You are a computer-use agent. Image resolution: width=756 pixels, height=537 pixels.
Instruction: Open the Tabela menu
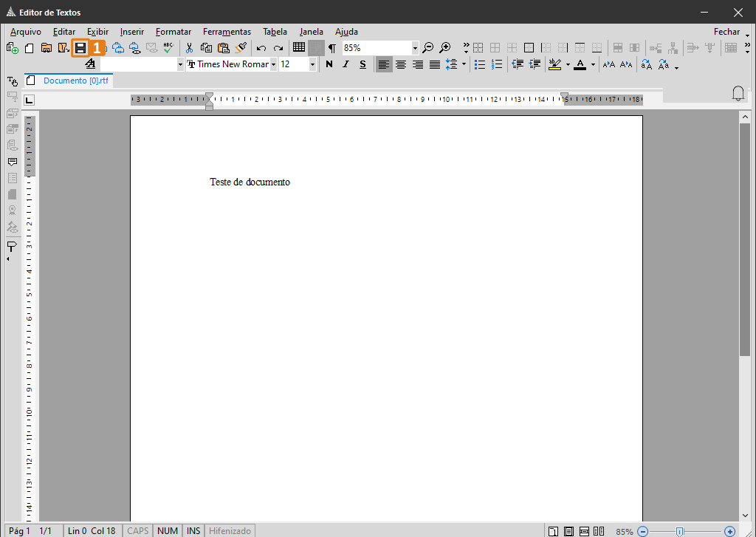275,32
